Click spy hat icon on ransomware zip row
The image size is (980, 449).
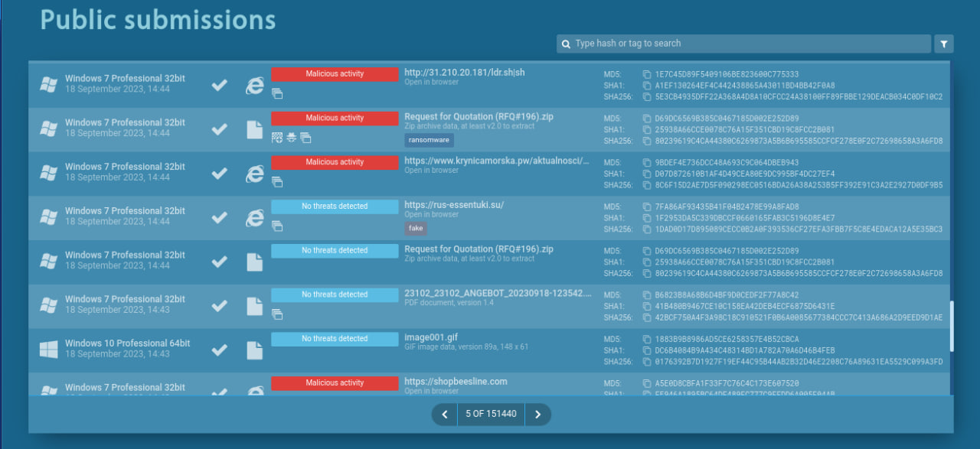click(291, 138)
